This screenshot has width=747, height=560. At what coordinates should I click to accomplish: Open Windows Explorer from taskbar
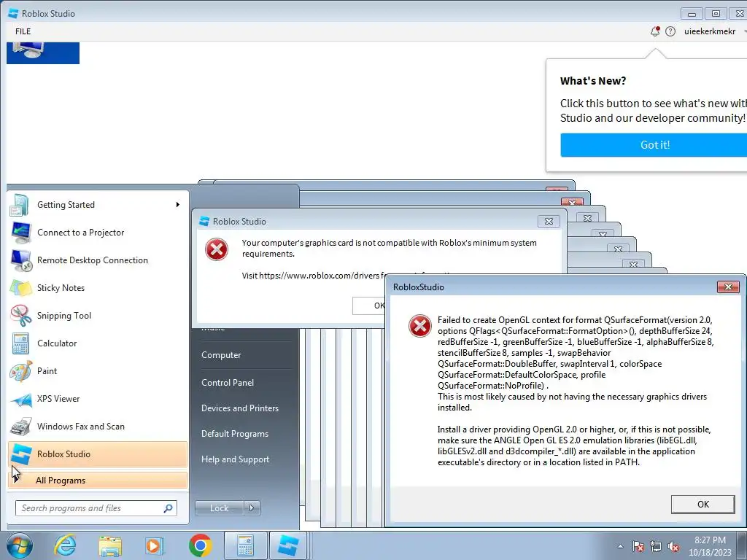110,545
